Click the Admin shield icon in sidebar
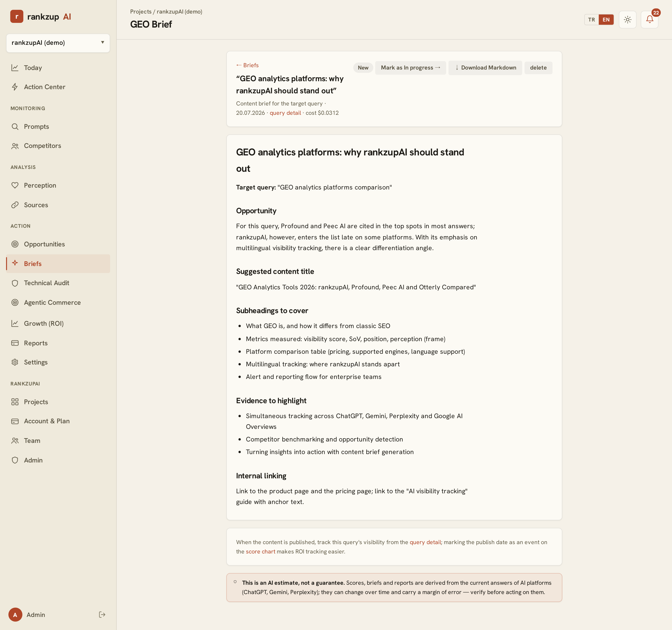The width and height of the screenshot is (672, 630). 15,460
